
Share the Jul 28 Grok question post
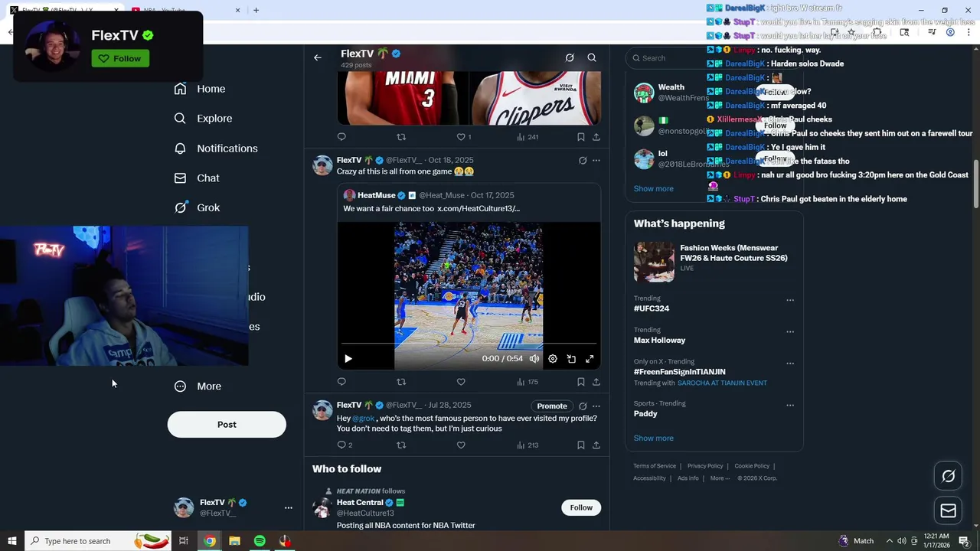point(596,445)
